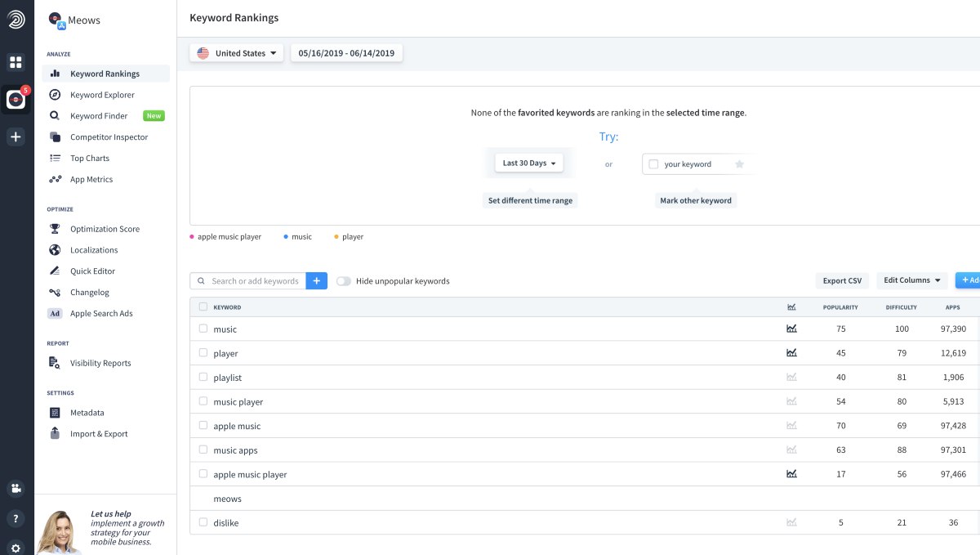Open Keyword Rankings in sidebar
The width and height of the screenshot is (980, 555).
106,74
